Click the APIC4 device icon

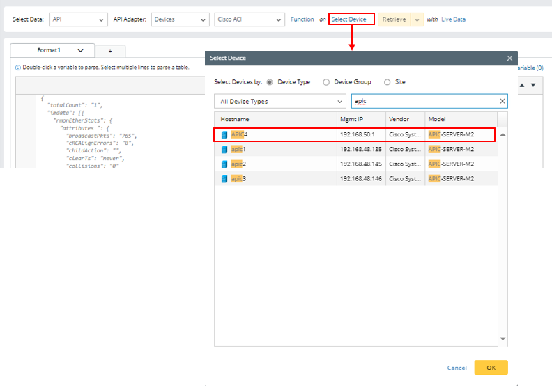point(224,134)
